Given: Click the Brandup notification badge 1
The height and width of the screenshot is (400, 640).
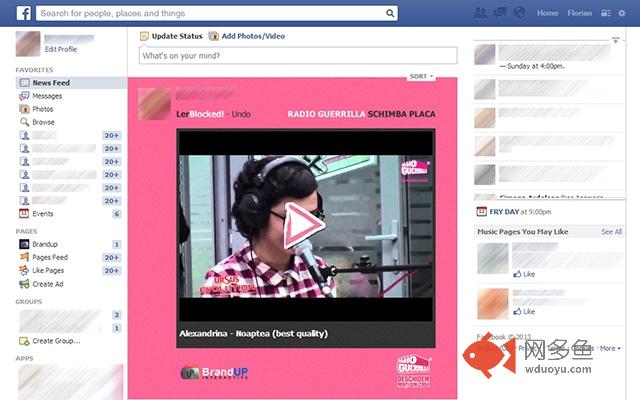Looking at the screenshot, I should pyautogui.click(x=116, y=244).
